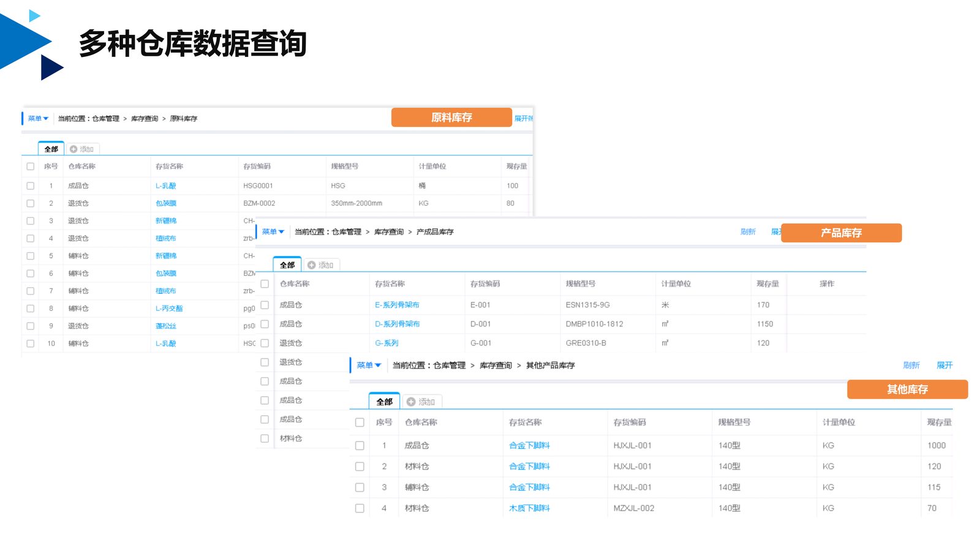Check row 3 退货仓 新疆棉 checkbox
The image size is (980, 551).
point(30,221)
